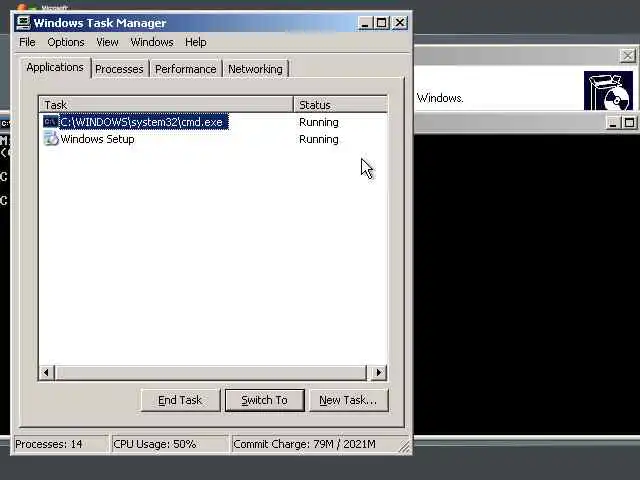Image resolution: width=640 pixels, height=480 pixels.
Task: Maximize the background command prompt window
Action: (x=629, y=123)
